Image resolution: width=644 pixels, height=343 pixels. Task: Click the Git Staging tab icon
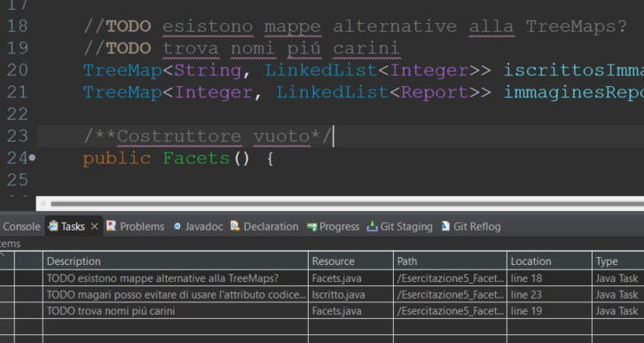coord(372,227)
